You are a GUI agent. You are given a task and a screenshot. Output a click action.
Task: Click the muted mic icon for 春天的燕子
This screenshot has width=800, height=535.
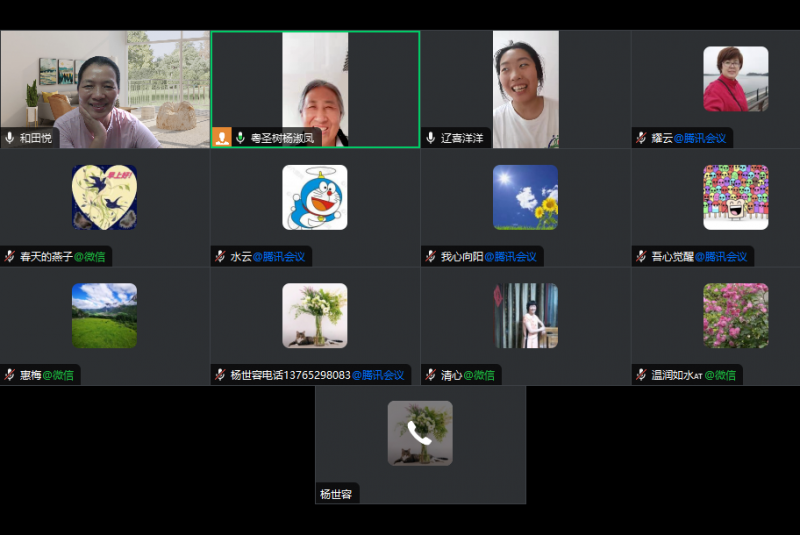point(10,257)
